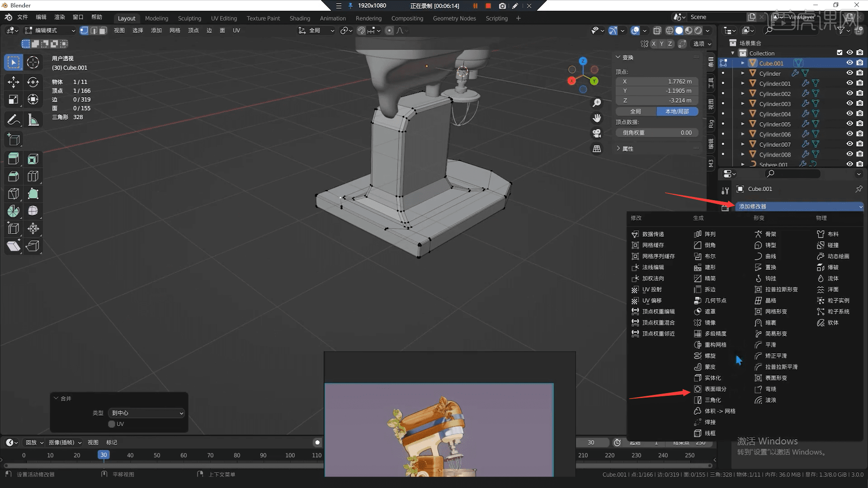Adjust the 倒角权重 slider

pyautogui.click(x=656, y=132)
